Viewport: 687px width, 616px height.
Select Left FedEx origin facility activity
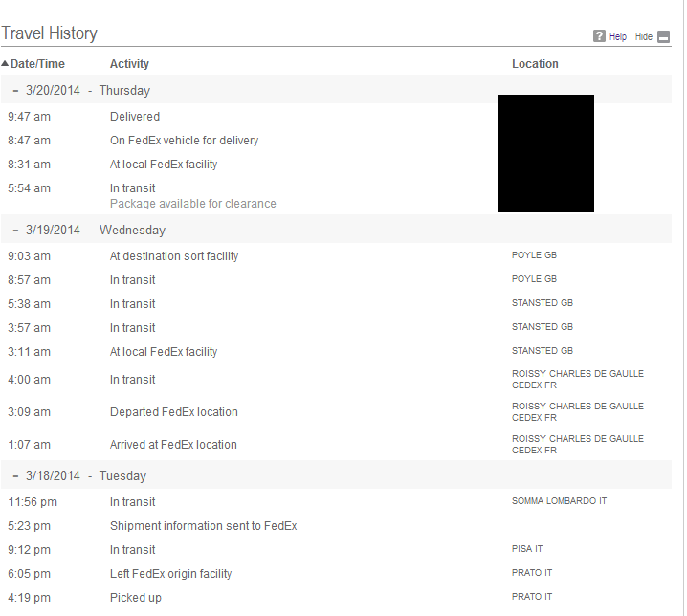click(x=170, y=574)
